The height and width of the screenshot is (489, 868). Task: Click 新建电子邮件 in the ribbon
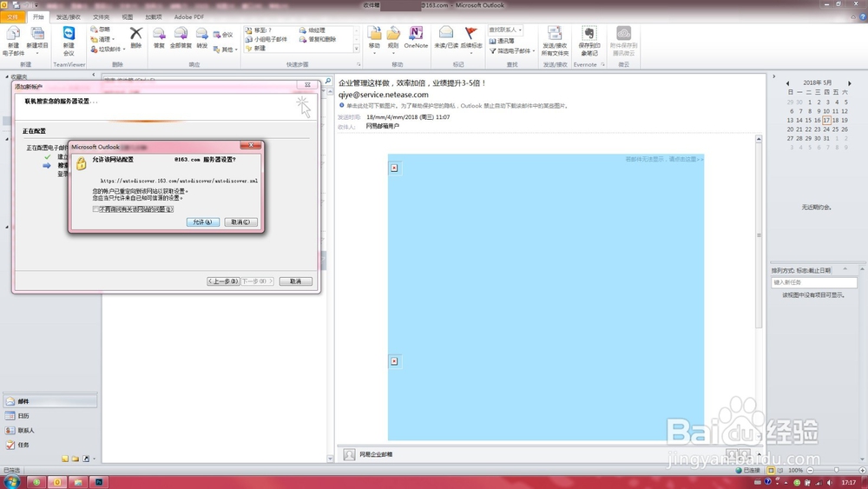click(x=13, y=41)
